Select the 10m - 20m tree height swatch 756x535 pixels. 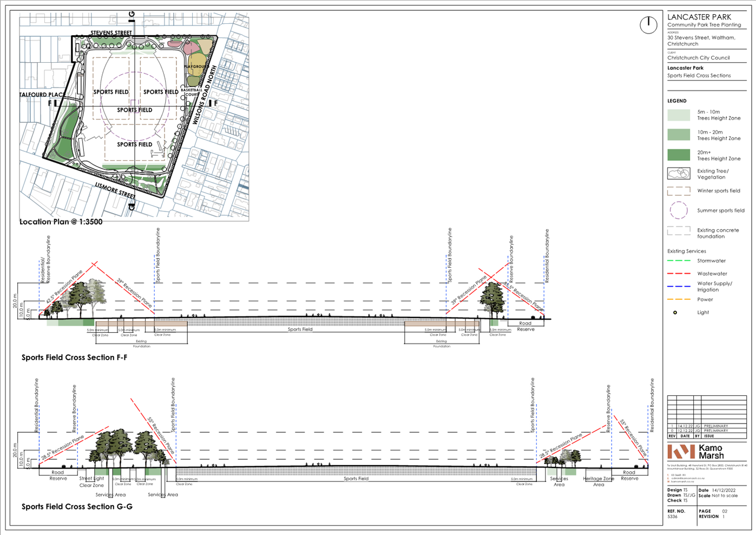tap(679, 135)
